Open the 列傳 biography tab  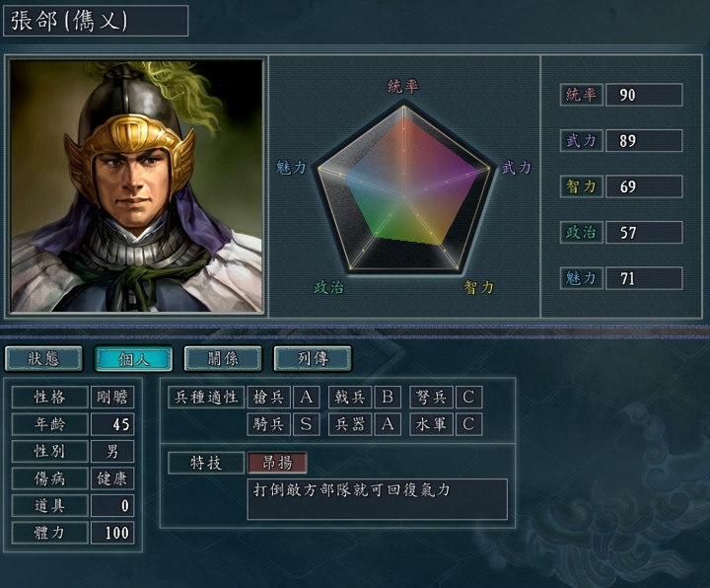(313, 358)
